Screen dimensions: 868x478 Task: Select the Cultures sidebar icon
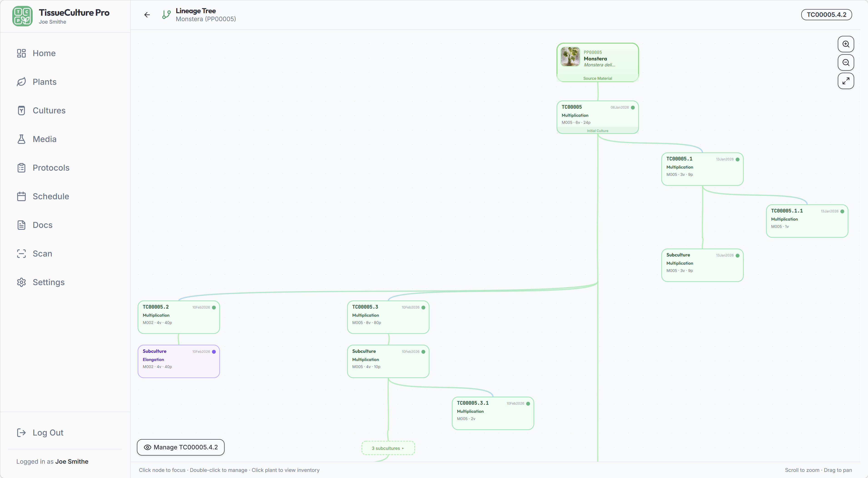click(x=22, y=110)
